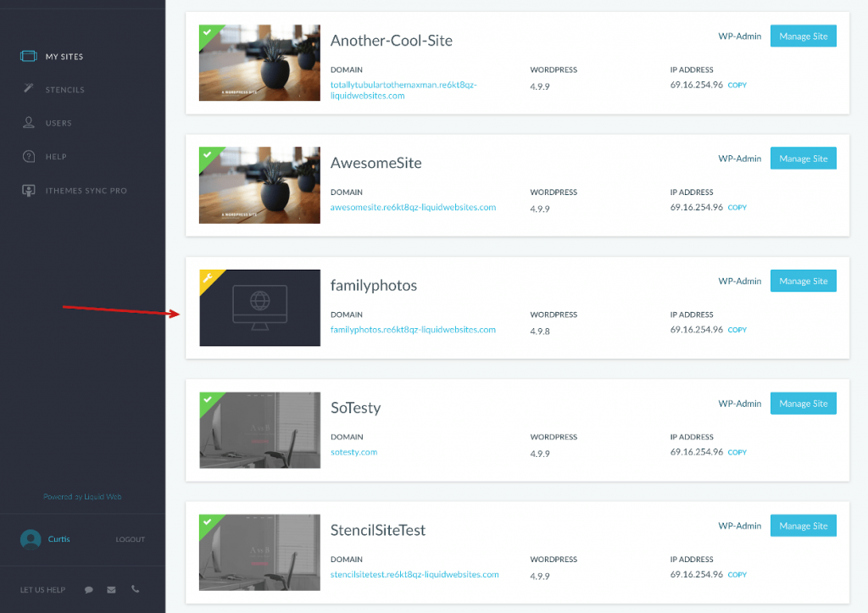868x613 pixels.
Task: Open the Stencils menu item
Action: click(65, 90)
